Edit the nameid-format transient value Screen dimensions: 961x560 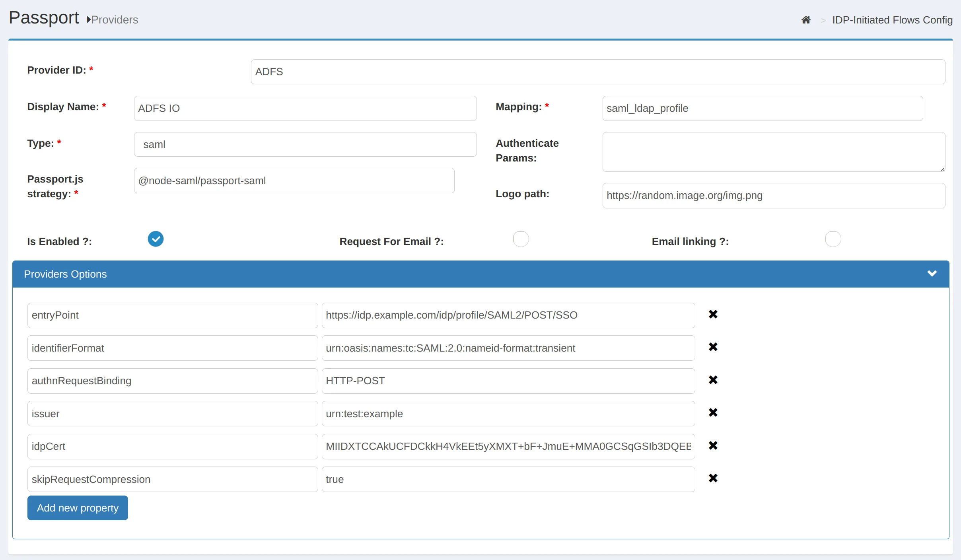coord(508,348)
